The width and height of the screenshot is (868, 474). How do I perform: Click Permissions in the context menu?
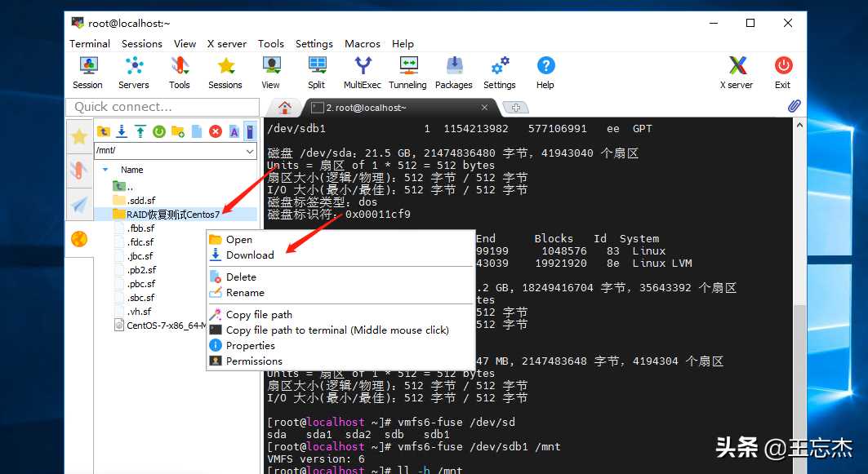[x=252, y=361]
